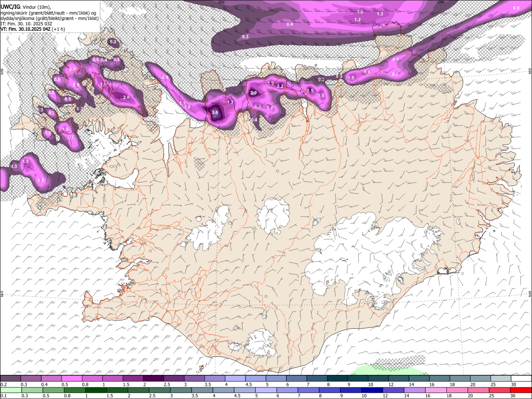Click the darkest purple 2–2.5 snow legend swatch
The image size is (532, 399).
153,379
